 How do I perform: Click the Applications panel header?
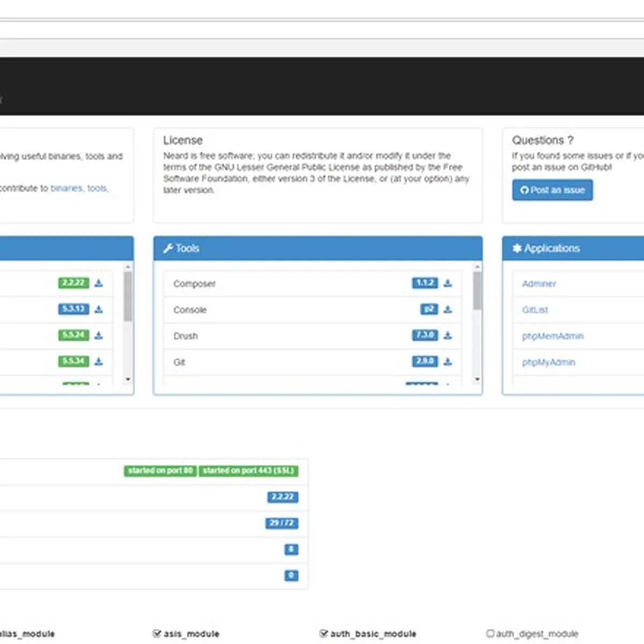tap(573, 248)
